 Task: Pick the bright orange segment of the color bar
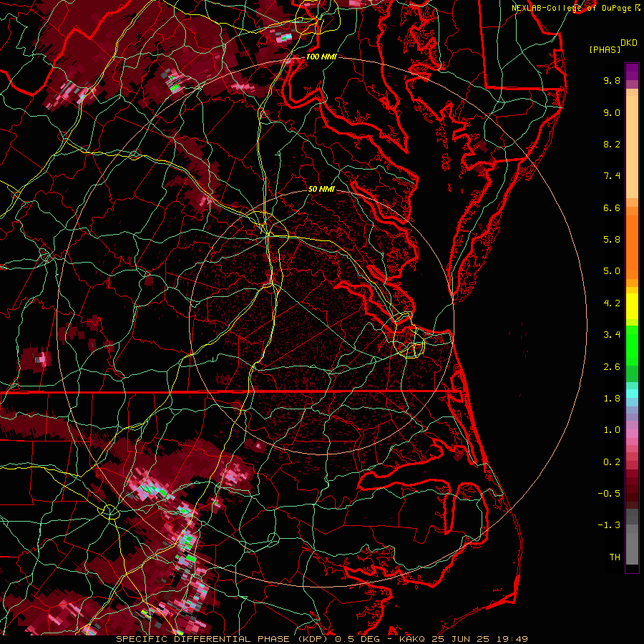point(632,246)
